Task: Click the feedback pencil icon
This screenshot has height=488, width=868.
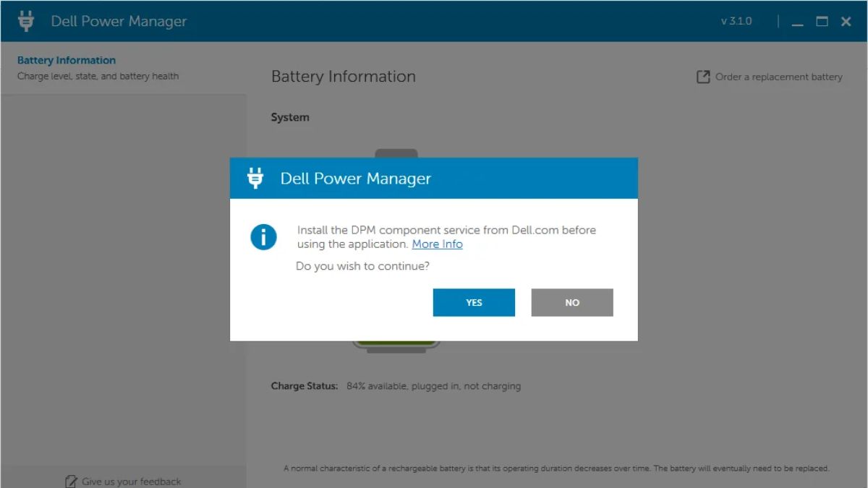Action: pos(71,481)
